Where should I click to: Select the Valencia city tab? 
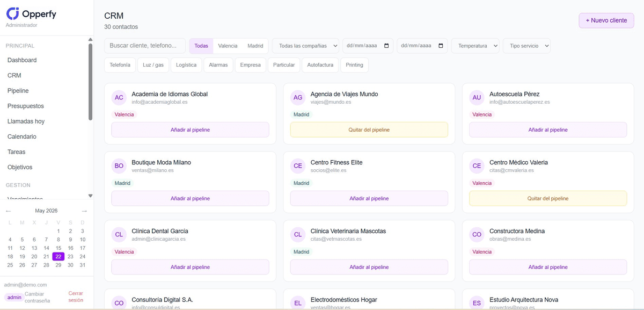pyautogui.click(x=228, y=46)
